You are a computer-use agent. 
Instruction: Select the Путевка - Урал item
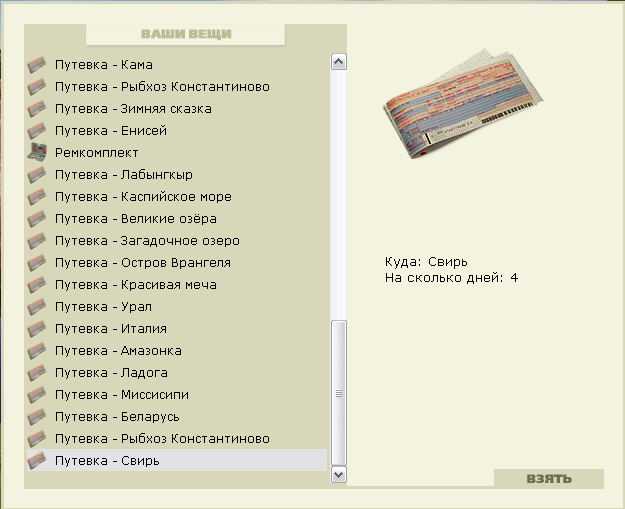click(177, 307)
